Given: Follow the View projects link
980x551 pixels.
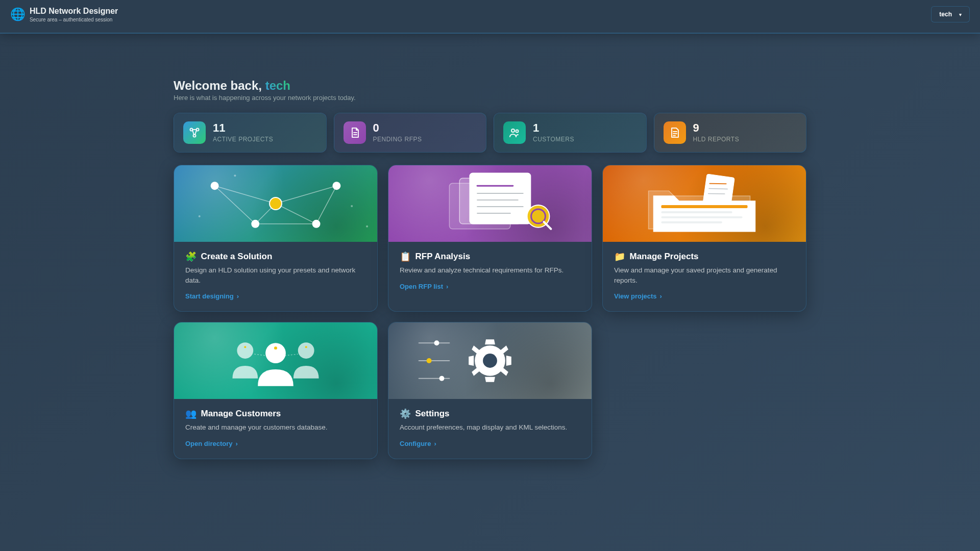Looking at the screenshot, I should [x=638, y=296].
